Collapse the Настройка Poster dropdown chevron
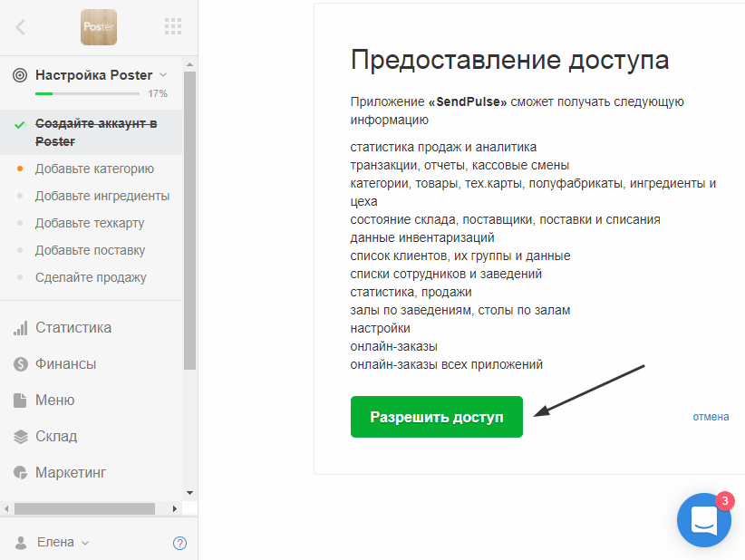The image size is (745, 560). 163,74
